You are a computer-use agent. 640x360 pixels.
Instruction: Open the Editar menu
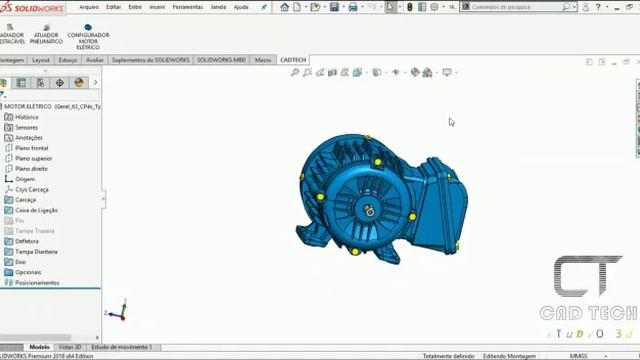[113, 7]
